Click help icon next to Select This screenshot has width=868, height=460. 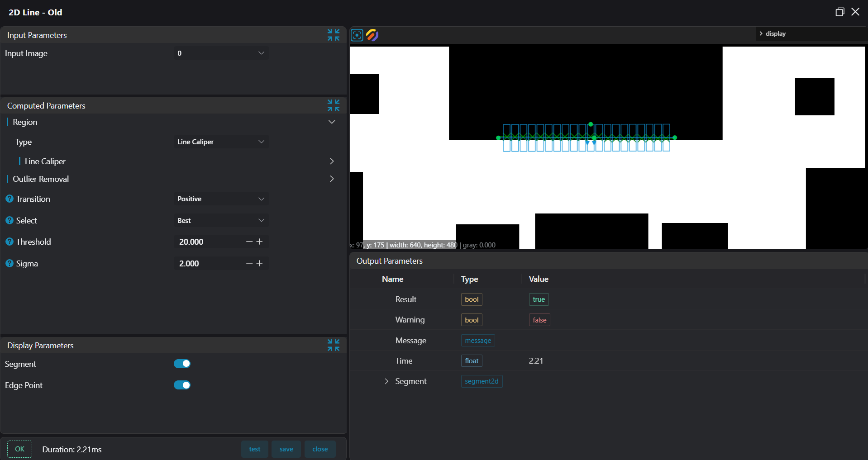tap(10, 221)
